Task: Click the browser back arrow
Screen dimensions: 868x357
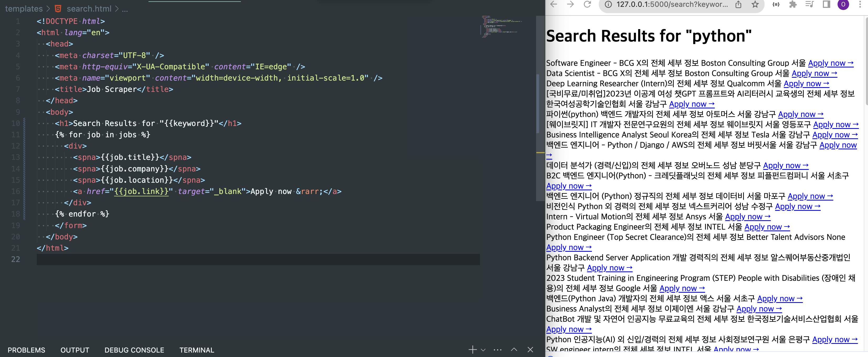Action: click(554, 4)
